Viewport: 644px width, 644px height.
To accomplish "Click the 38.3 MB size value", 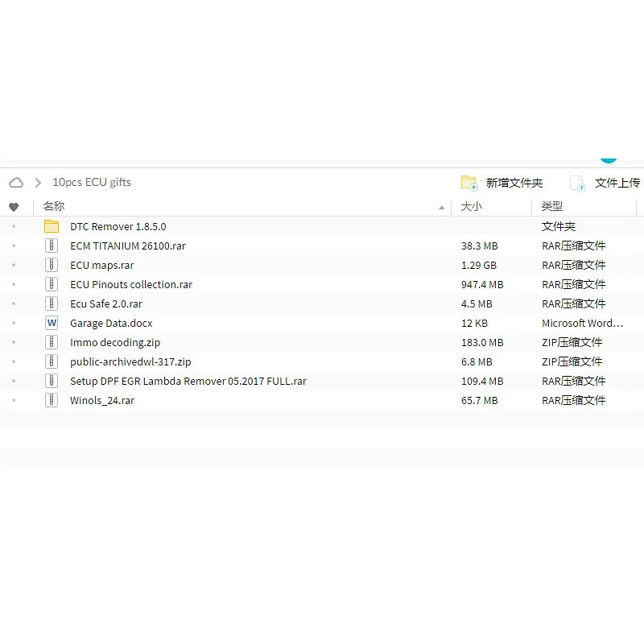I will tap(479, 246).
